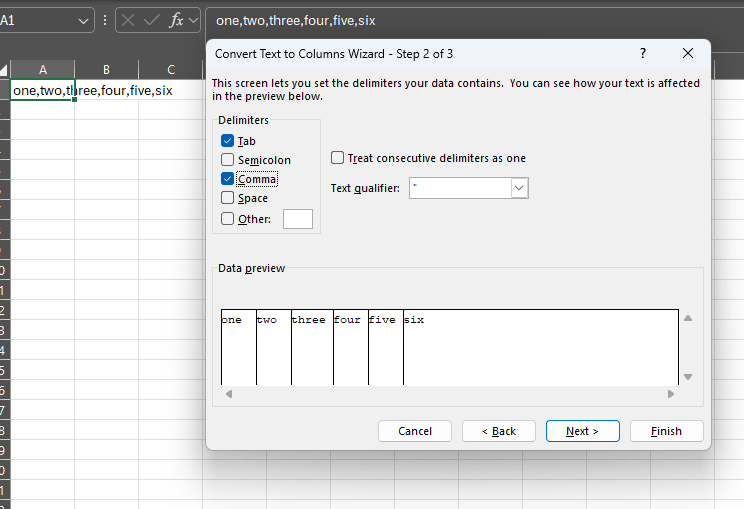Screen dimensions: 744x509
Task: Click the Cancel button
Action: pos(415,431)
